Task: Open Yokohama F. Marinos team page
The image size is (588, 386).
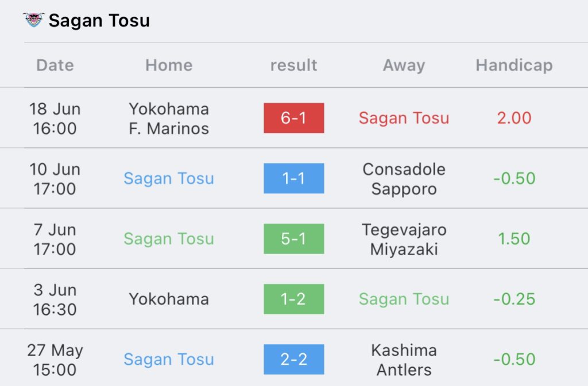Action: 169,119
